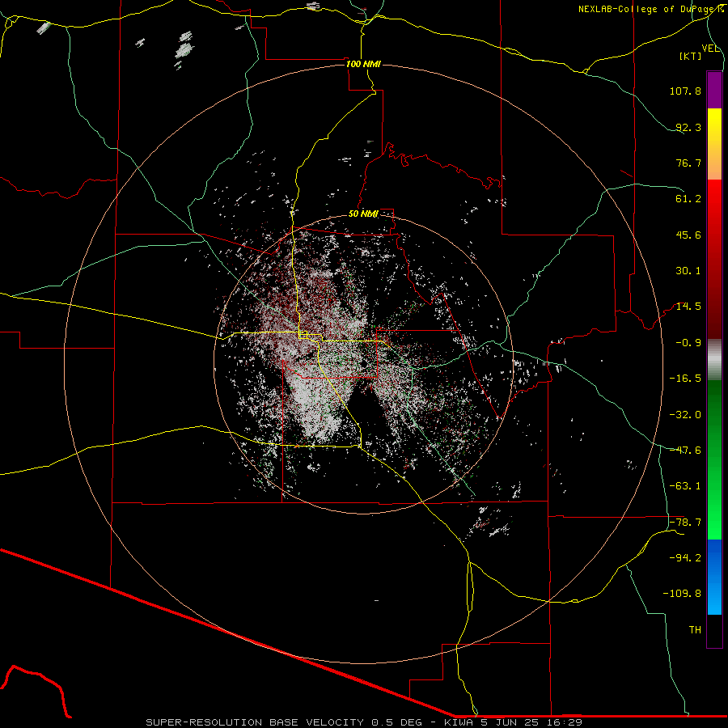Viewport: 728px width, 728px height.
Task: Select the -63.1 scale value
Action: pyautogui.click(x=685, y=486)
